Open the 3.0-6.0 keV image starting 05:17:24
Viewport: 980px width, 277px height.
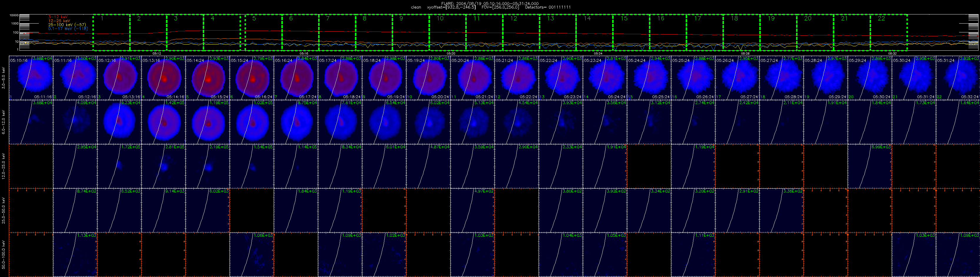pyautogui.click(x=340, y=78)
